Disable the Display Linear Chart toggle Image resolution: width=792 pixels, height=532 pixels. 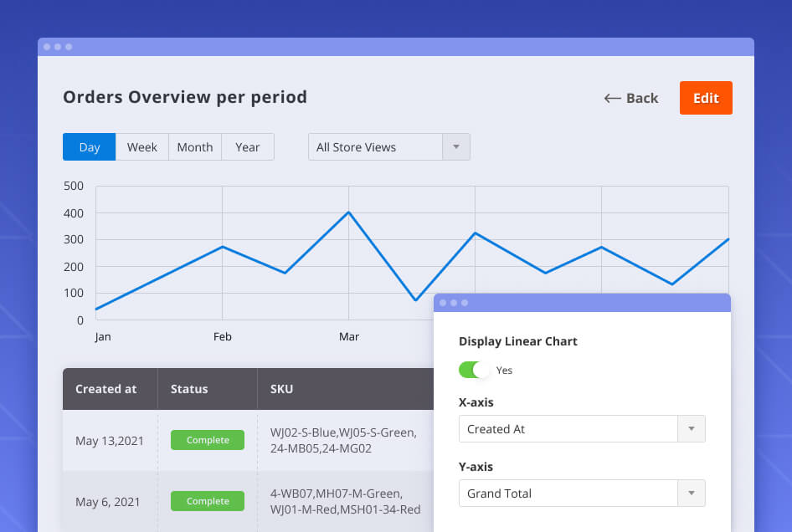[474, 370]
